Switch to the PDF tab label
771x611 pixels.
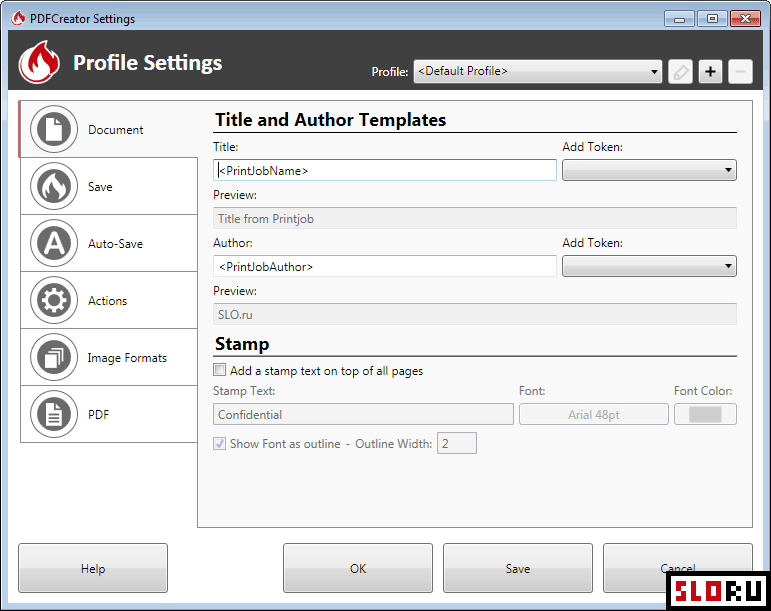point(98,415)
